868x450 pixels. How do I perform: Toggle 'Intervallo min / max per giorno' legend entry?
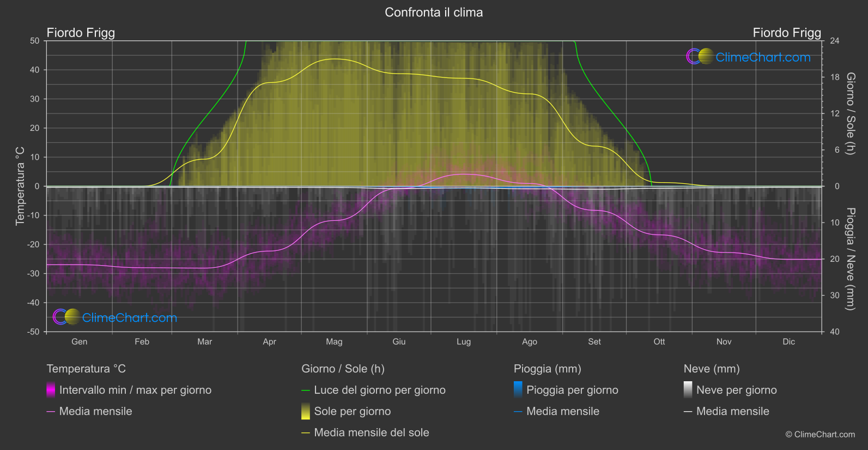coord(135,390)
